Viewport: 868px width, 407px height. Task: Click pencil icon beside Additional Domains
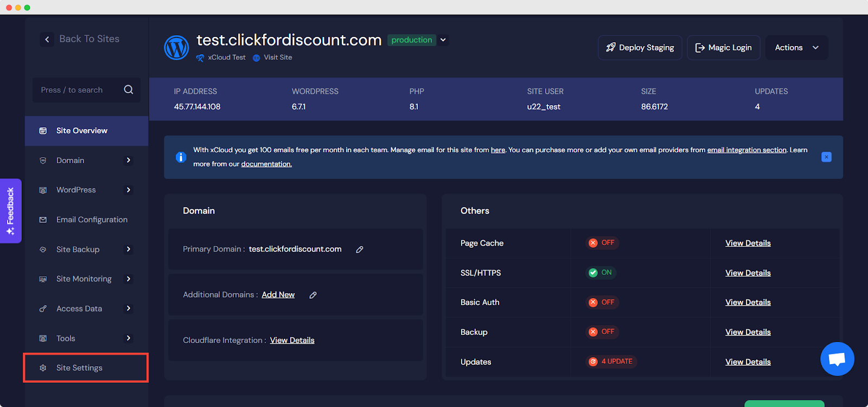pos(313,295)
